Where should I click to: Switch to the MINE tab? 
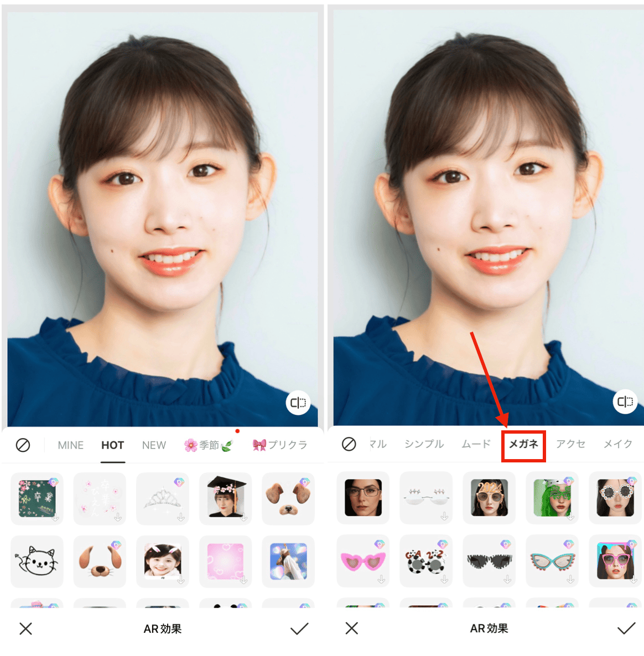(70, 445)
